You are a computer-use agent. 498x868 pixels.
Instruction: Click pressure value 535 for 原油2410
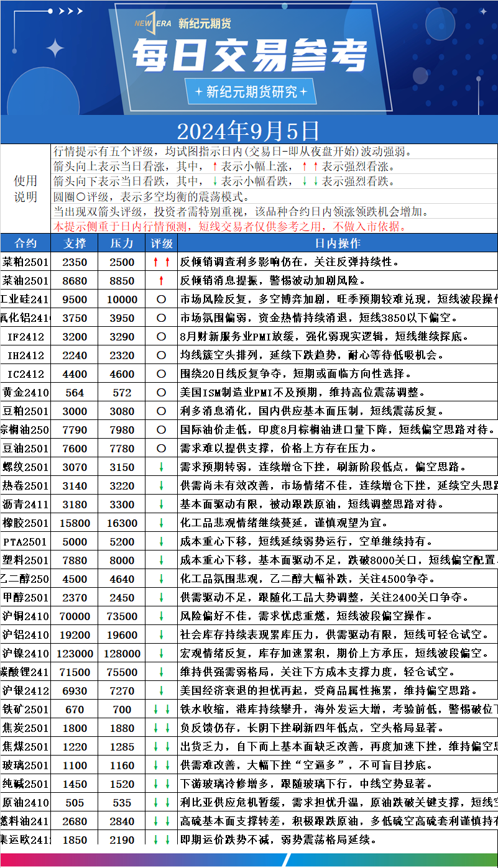[122, 803]
